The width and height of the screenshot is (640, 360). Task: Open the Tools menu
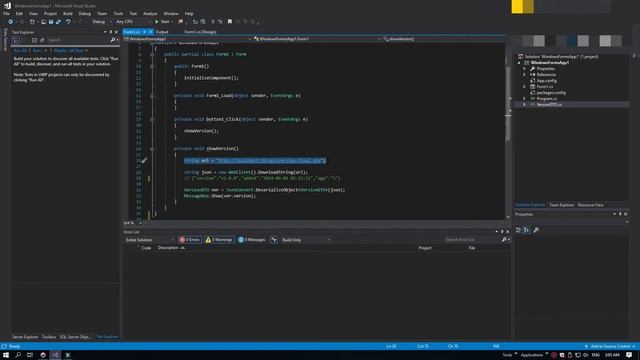(118, 13)
